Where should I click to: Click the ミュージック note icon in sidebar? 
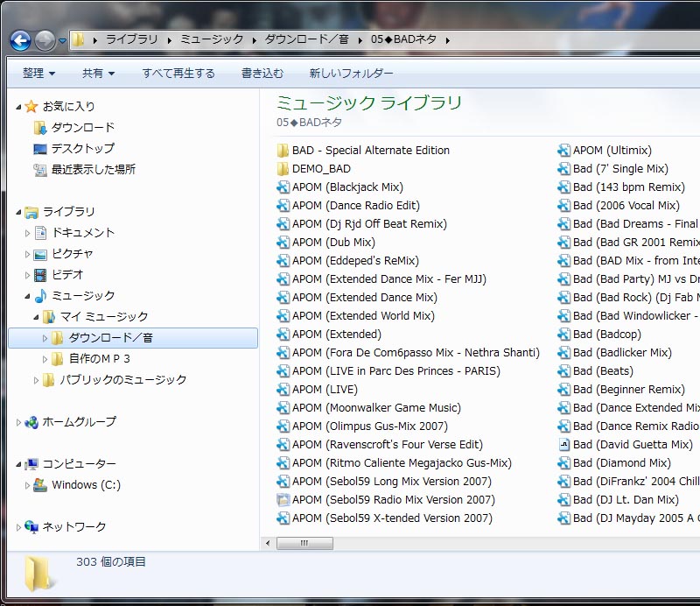(40, 296)
